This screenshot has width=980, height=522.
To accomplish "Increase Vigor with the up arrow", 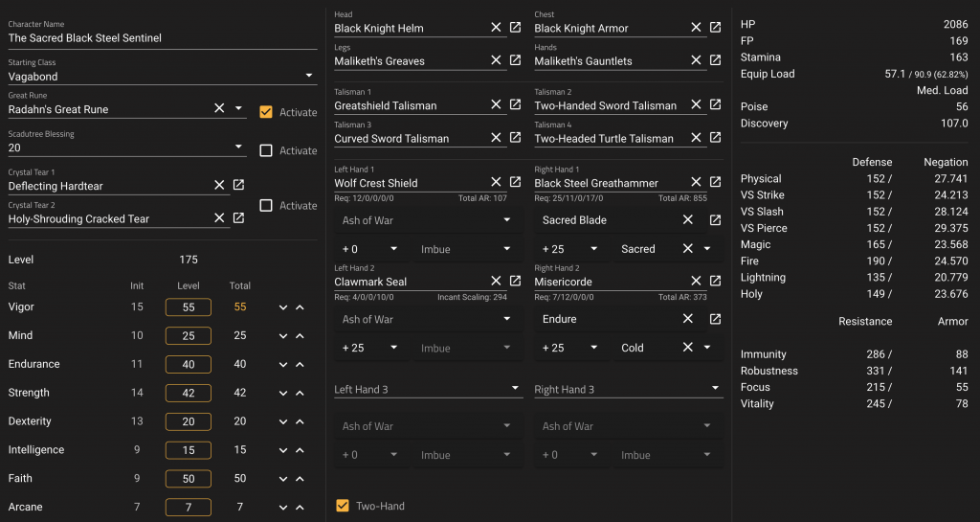I will pos(300,306).
